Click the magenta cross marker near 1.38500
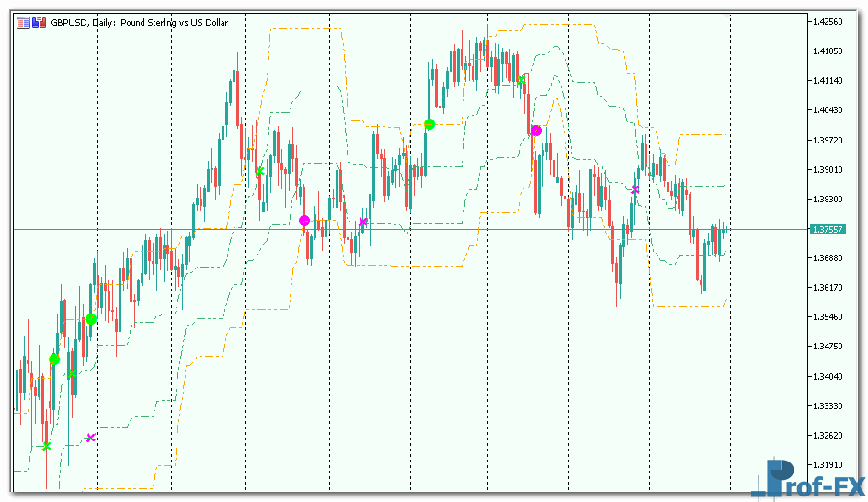The height and width of the screenshot is (502, 868). point(634,189)
